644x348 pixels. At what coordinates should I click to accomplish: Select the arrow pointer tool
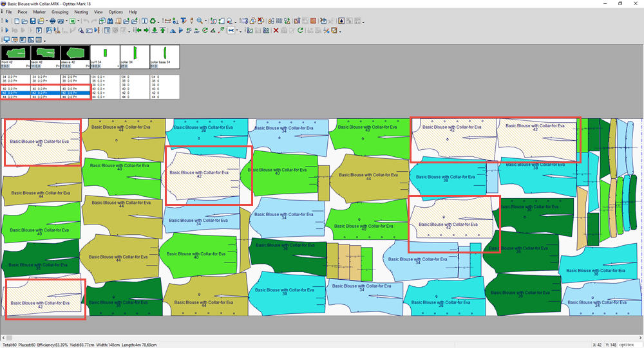pos(6,21)
